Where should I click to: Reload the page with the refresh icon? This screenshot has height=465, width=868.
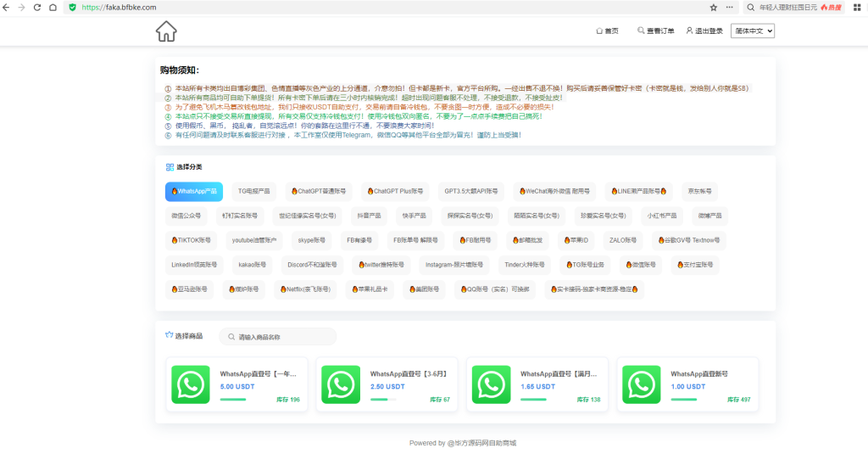point(37,7)
